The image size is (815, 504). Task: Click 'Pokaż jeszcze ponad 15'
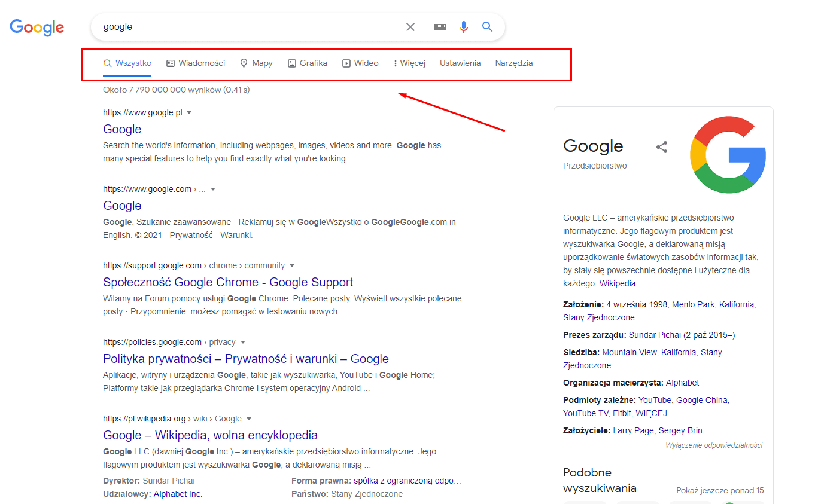[720, 490]
